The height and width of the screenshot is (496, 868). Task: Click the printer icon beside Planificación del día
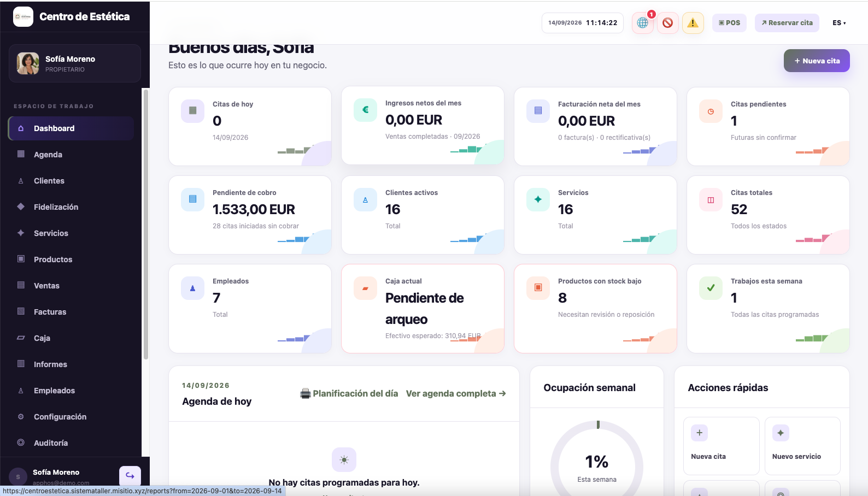click(x=306, y=393)
